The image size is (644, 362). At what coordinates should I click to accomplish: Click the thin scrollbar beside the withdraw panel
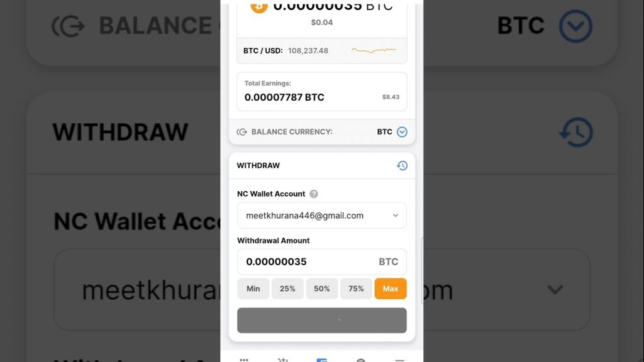(x=422, y=270)
